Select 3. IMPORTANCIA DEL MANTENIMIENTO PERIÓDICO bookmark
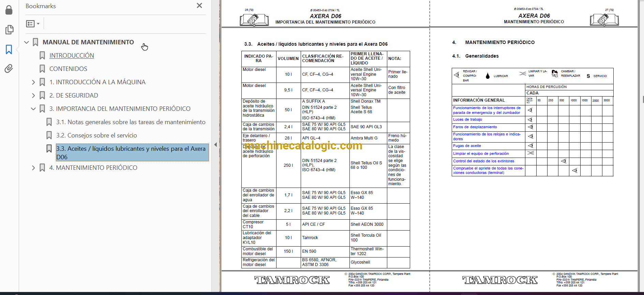 [x=120, y=109]
